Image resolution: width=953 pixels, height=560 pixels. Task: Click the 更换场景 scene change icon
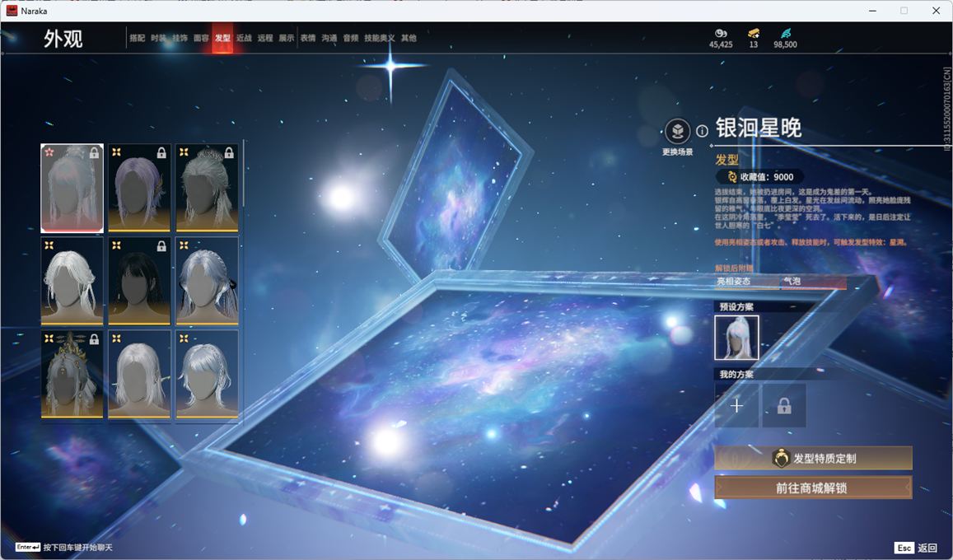677,131
